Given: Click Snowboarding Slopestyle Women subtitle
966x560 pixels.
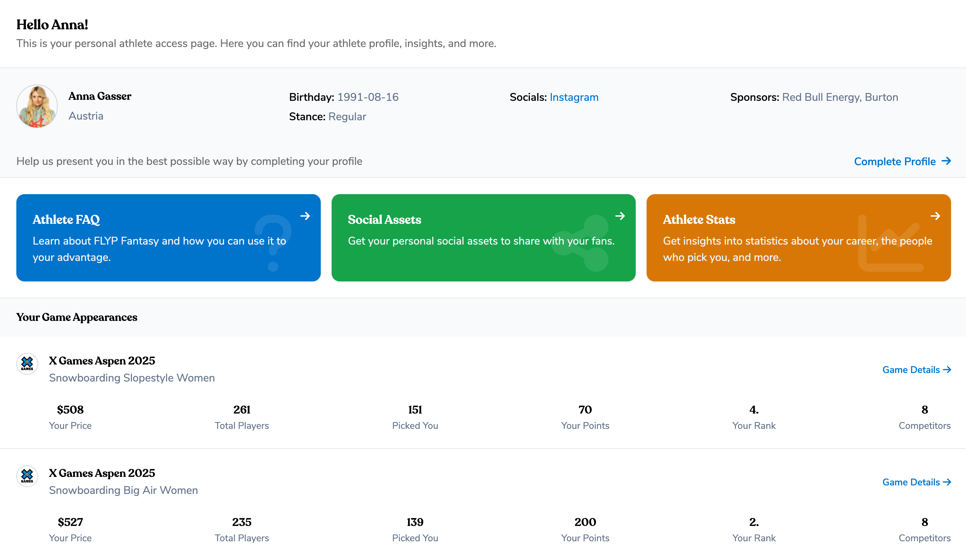Looking at the screenshot, I should 132,378.
